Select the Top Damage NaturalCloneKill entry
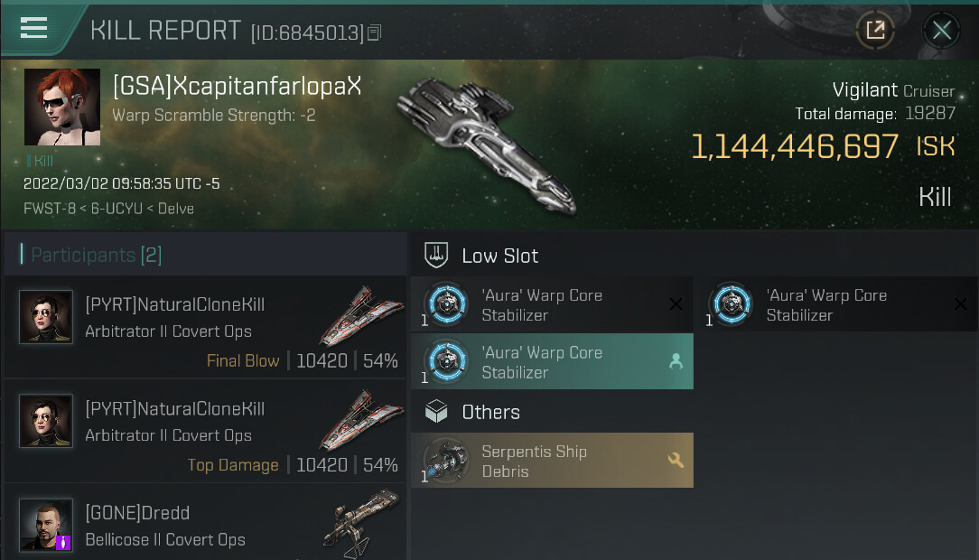The width and height of the screenshot is (979, 560). point(205,432)
